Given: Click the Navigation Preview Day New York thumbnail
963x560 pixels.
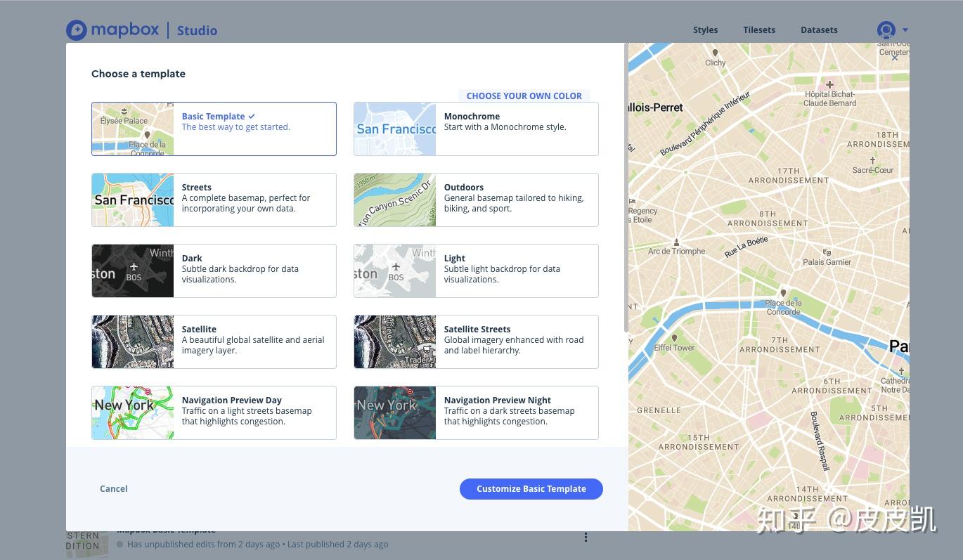Looking at the screenshot, I should [132, 412].
